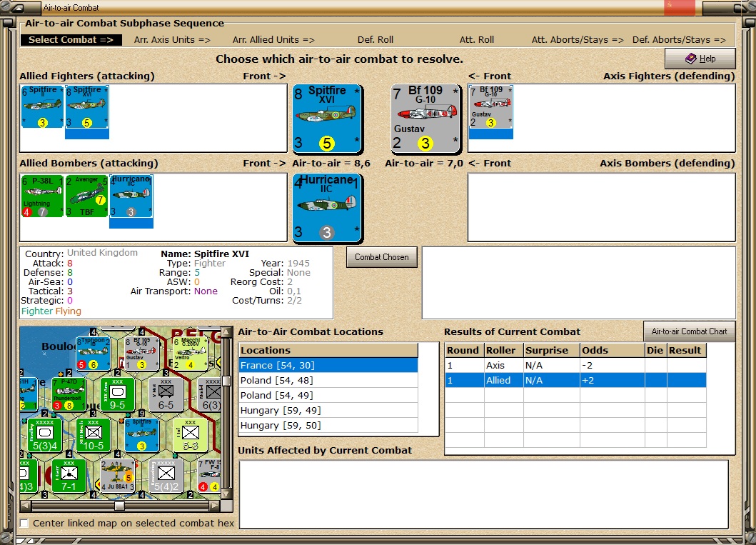Click the Round column header
Screen dimensions: 756x545
[x=465, y=350]
